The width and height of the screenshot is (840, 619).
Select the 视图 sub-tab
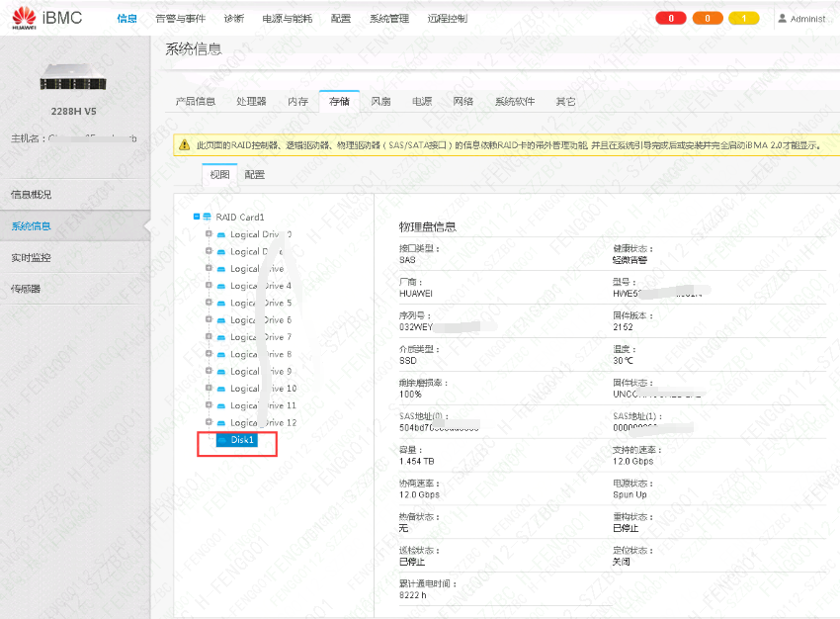pyautogui.click(x=219, y=175)
